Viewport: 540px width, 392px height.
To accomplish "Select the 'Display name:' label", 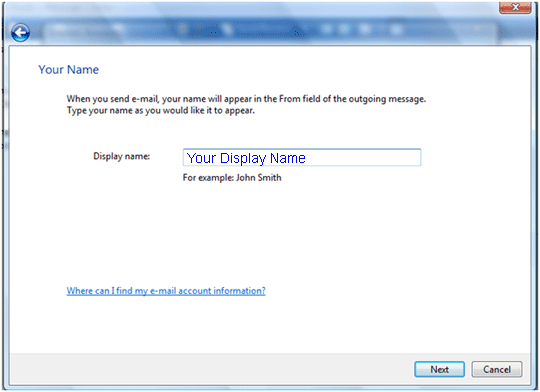I will tap(122, 156).
